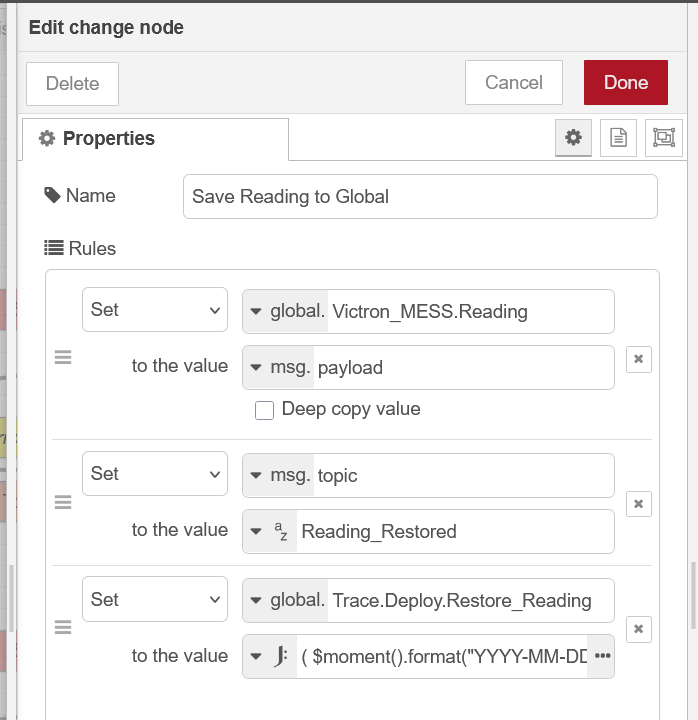Edit the Victron_MESS.Reading property field

click(x=470, y=311)
